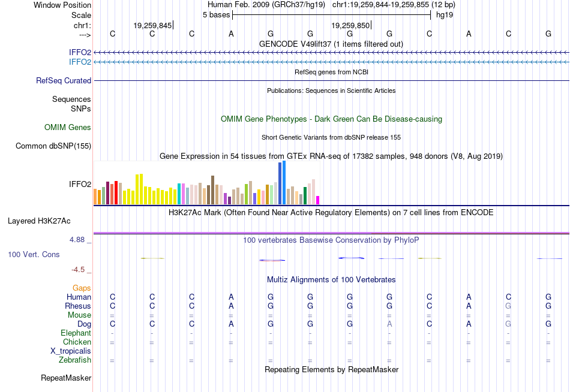Click the 5 bases scale bar
Screen dimensions: 570x392
(332, 15)
